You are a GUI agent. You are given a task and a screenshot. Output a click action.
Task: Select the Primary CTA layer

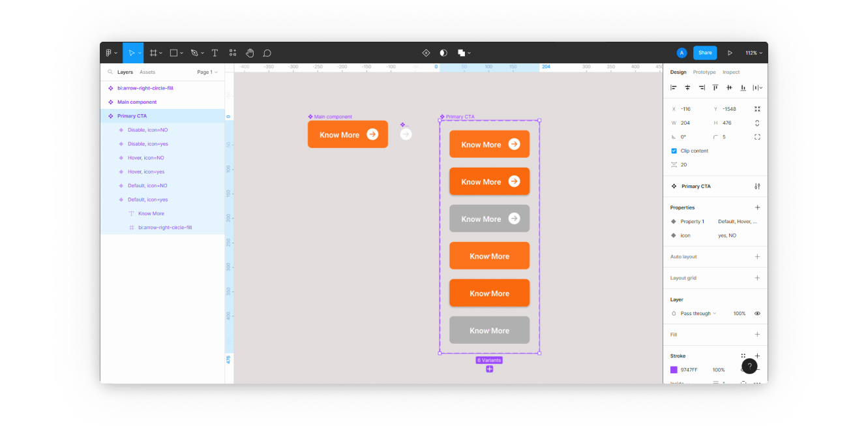coord(162,115)
